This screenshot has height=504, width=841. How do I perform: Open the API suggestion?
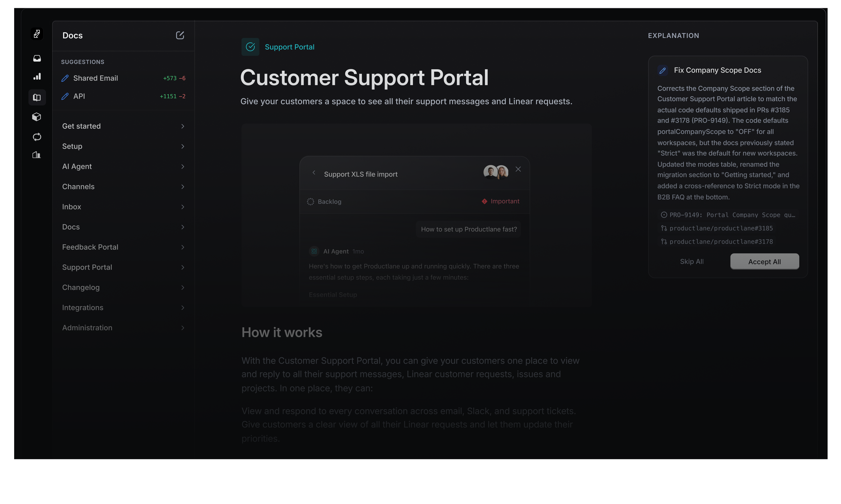coord(123,97)
